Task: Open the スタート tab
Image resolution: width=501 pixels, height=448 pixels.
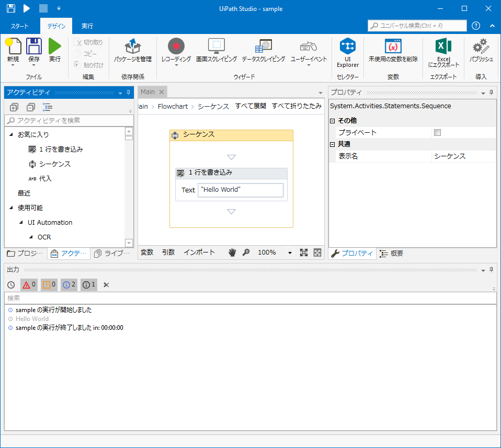Action: [x=20, y=26]
